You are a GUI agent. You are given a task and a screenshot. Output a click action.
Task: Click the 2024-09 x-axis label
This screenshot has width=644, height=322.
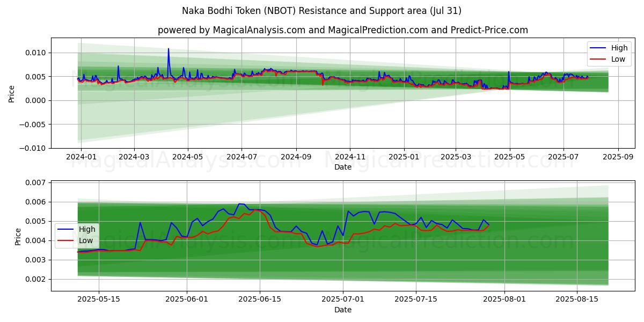click(x=296, y=157)
